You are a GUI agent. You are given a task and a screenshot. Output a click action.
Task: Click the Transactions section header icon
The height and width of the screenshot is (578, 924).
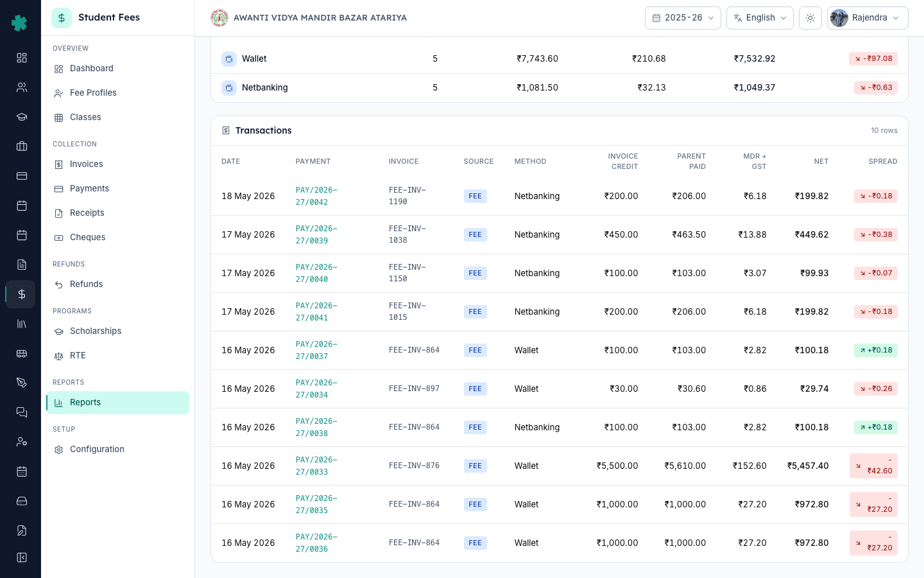coord(226,130)
